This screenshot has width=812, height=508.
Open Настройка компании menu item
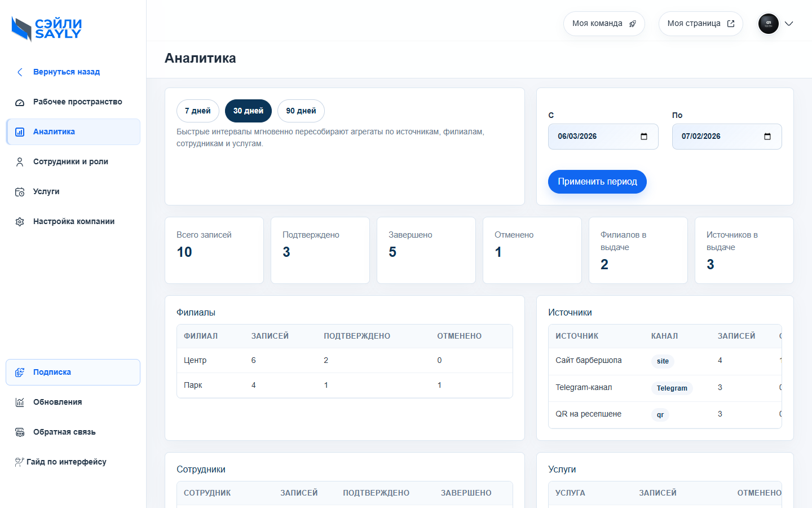tap(73, 222)
